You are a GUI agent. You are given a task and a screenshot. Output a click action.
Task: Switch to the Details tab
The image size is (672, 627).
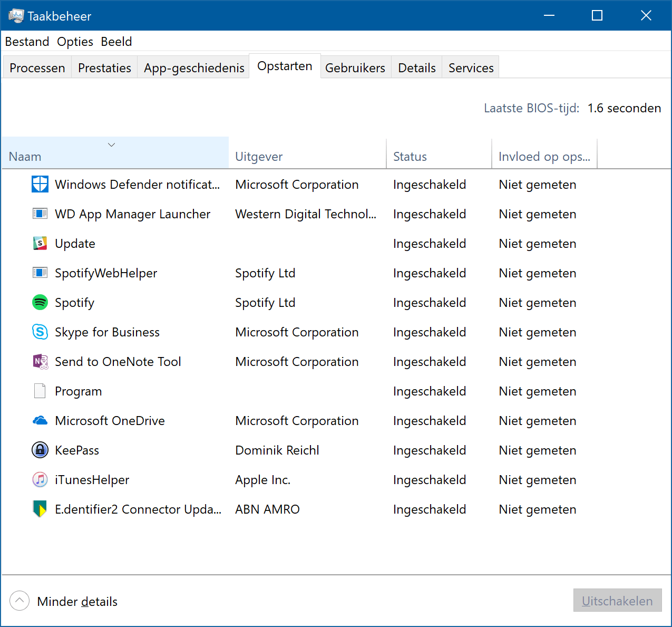pyautogui.click(x=417, y=67)
